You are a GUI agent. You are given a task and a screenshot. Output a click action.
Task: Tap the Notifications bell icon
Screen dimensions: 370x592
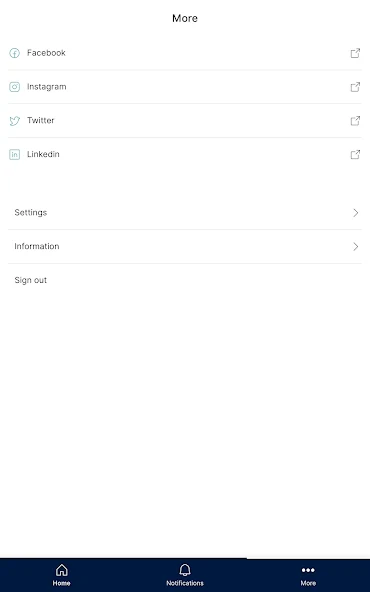(185, 570)
